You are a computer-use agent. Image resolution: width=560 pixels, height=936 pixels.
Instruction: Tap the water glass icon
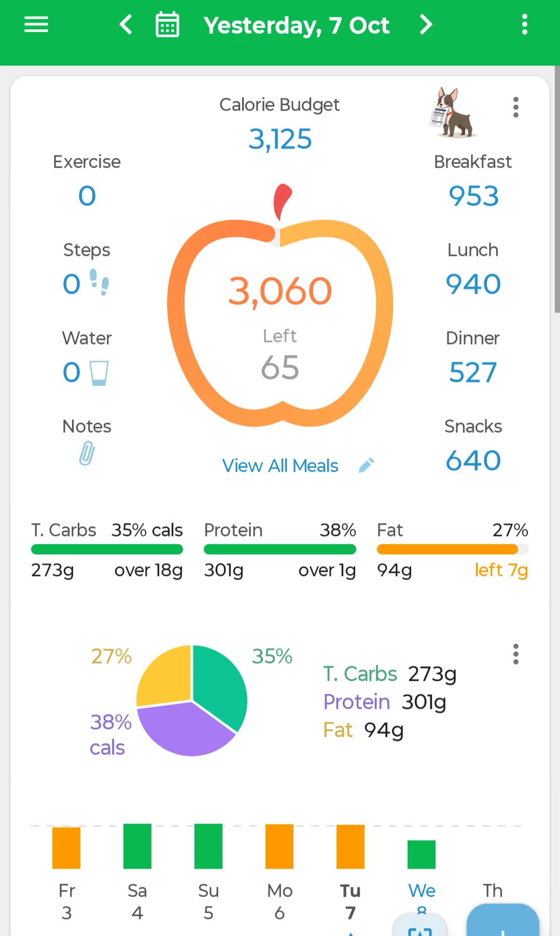(x=99, y=373)
